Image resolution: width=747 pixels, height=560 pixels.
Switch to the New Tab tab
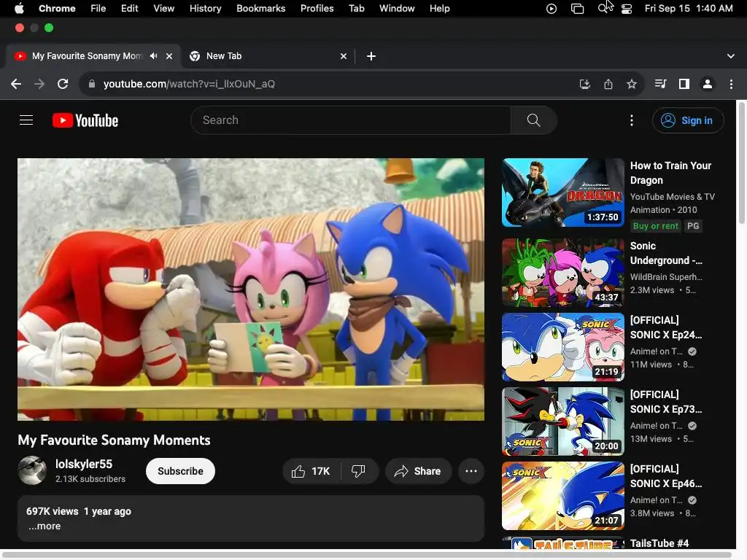267,56
